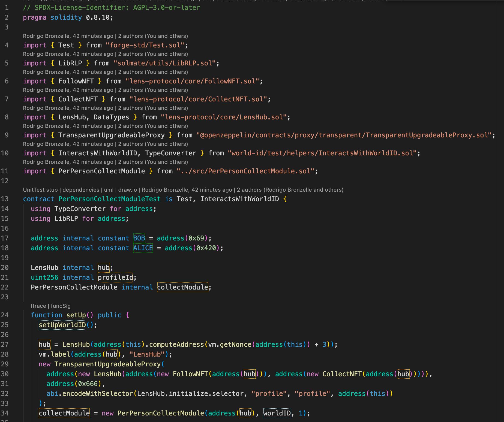Click the 'encodeWithSelector' call
This screenshot has width=504, height=422.
[98, 394]
